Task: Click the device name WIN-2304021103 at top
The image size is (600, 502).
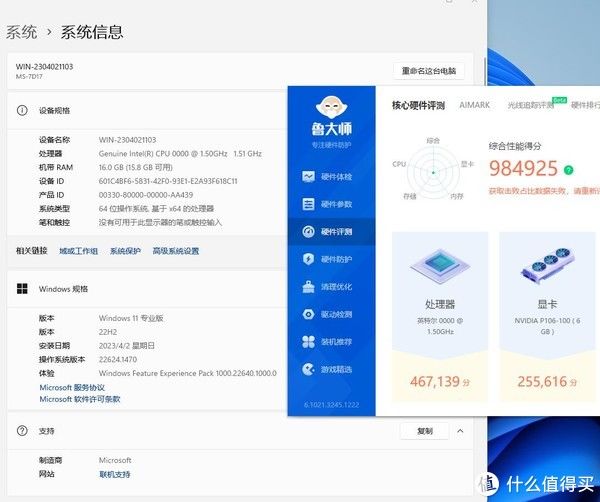Action: [x=44, y=67]
